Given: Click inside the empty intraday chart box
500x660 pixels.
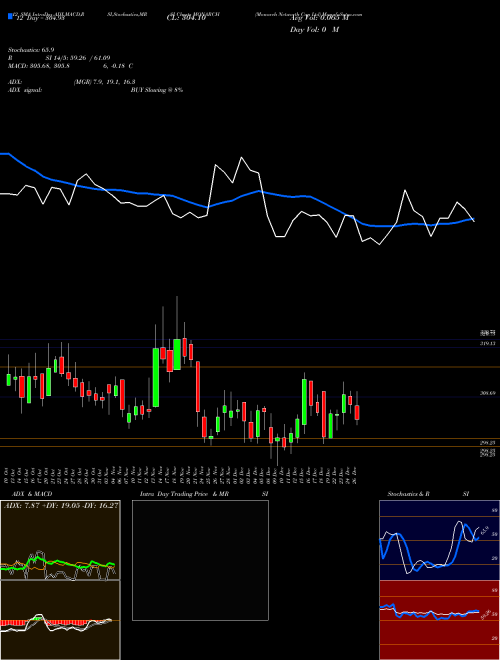Looking at the screenshot, I should [200, 560].
